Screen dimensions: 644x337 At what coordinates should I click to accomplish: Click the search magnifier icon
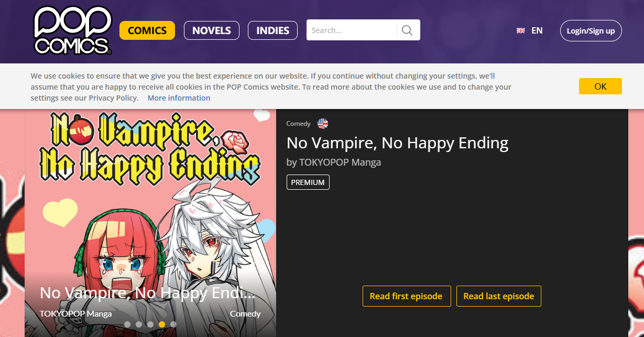coord(407,30)
